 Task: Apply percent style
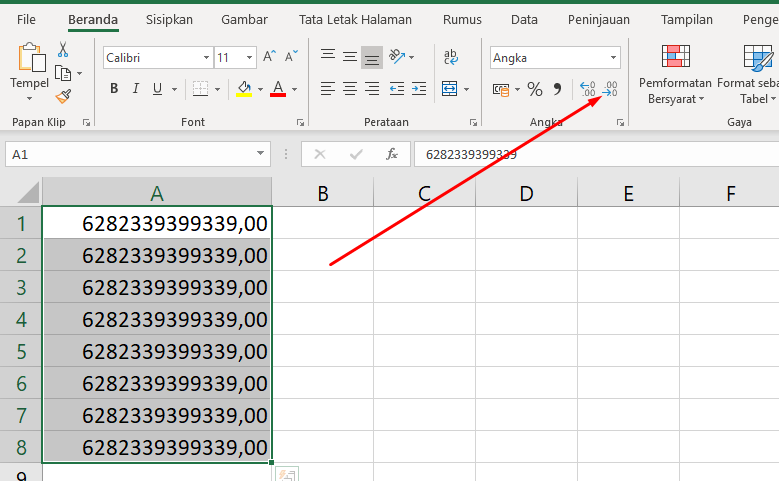[535, 89]
